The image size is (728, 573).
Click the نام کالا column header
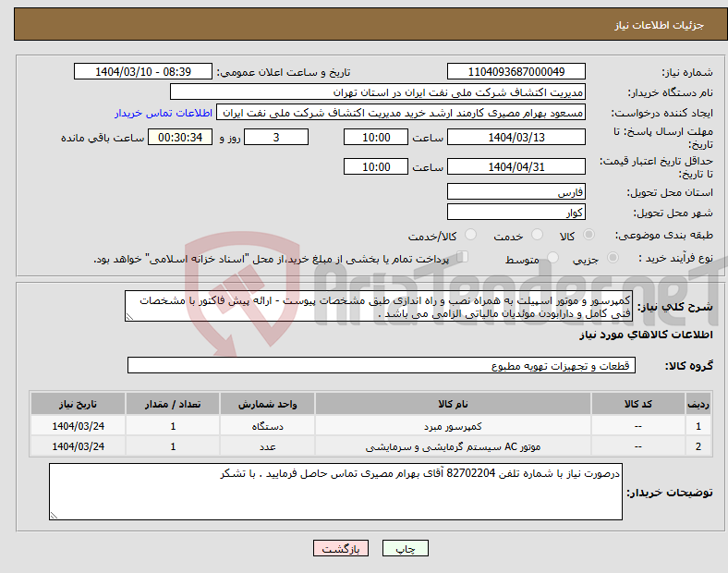click(x=453, y=404)
